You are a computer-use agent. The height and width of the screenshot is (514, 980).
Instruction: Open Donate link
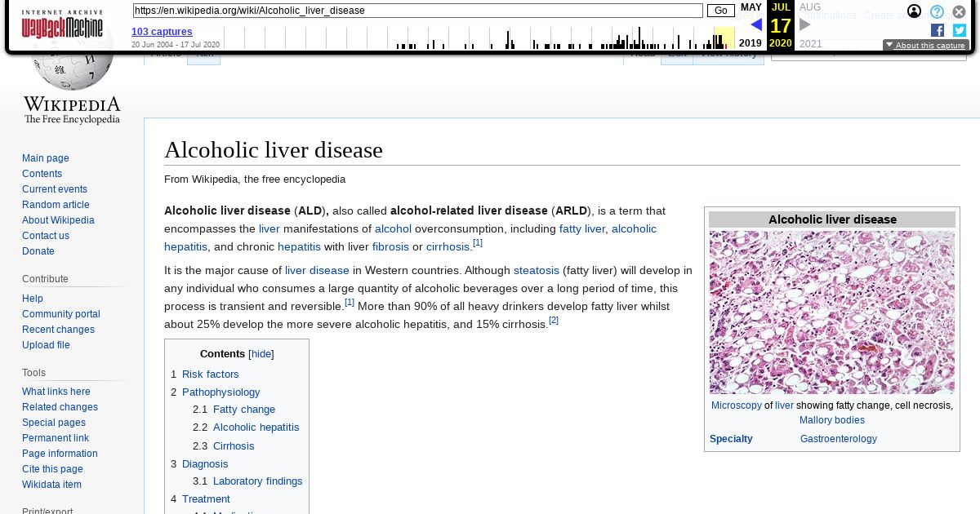point(38,251)
